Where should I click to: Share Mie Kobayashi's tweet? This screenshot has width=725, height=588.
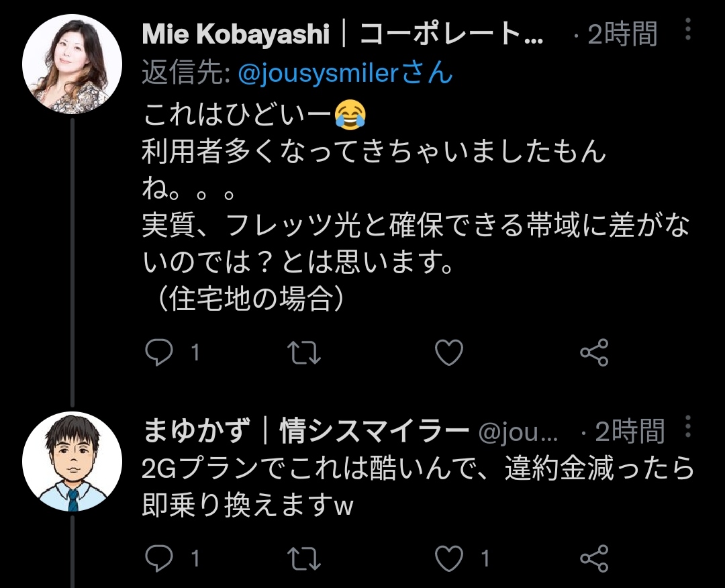click(594, 352)
